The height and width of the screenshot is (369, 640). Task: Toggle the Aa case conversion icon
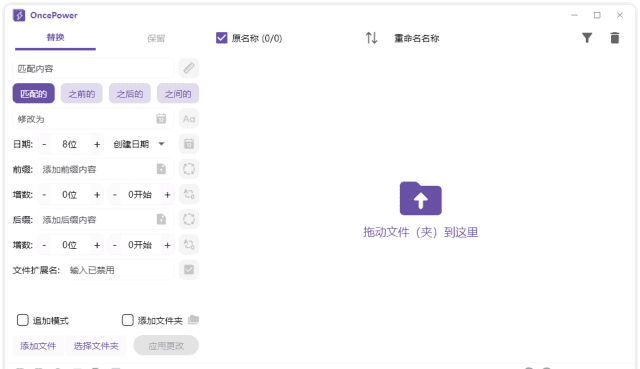point(189,119)
